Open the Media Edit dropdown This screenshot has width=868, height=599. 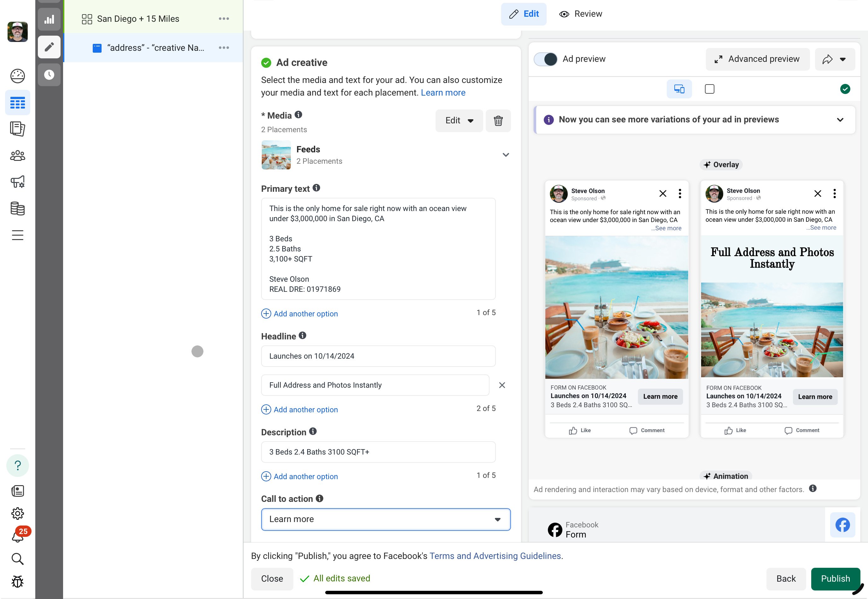(x=459, y=121)
